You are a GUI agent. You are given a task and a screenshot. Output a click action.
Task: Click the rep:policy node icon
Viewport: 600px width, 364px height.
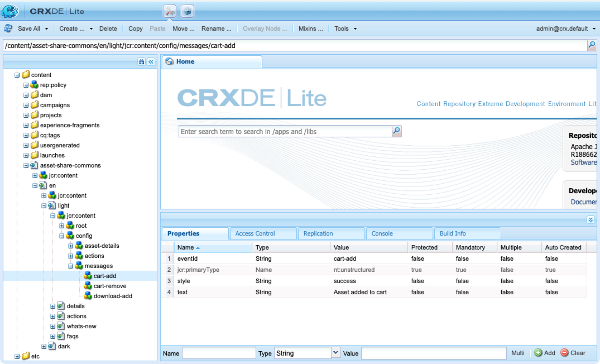tap(35, 85)
